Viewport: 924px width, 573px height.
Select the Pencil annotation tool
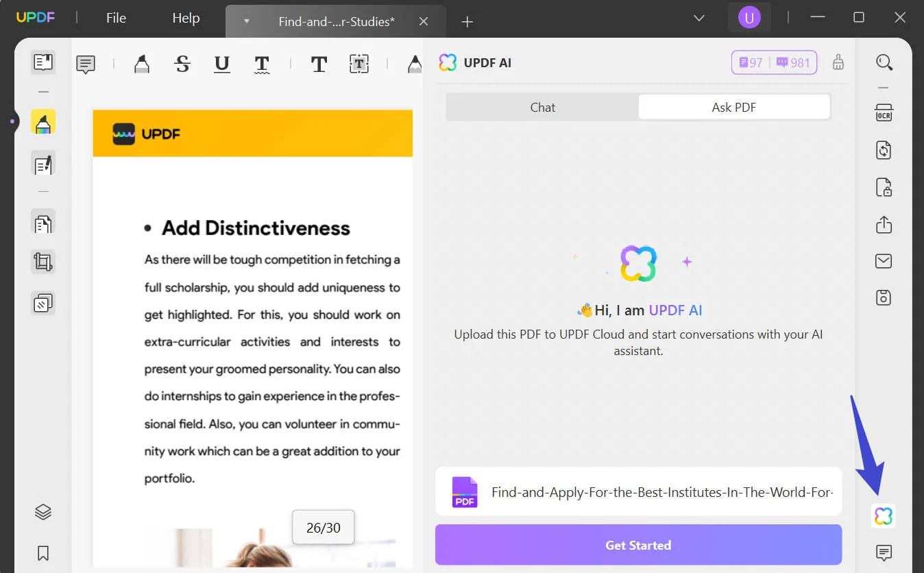click(414, 64)
